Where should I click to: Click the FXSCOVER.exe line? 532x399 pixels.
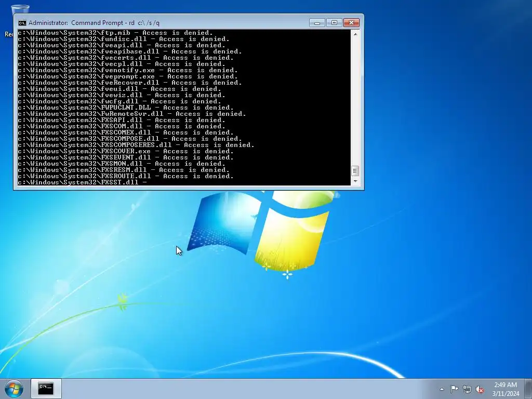[x=126, y=151]
